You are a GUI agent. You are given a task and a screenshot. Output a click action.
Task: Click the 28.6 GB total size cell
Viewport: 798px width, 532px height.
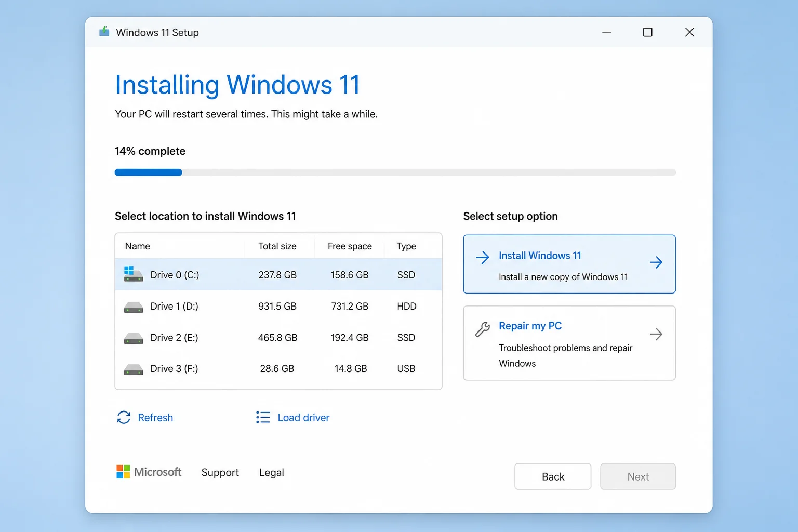point(277,368)
